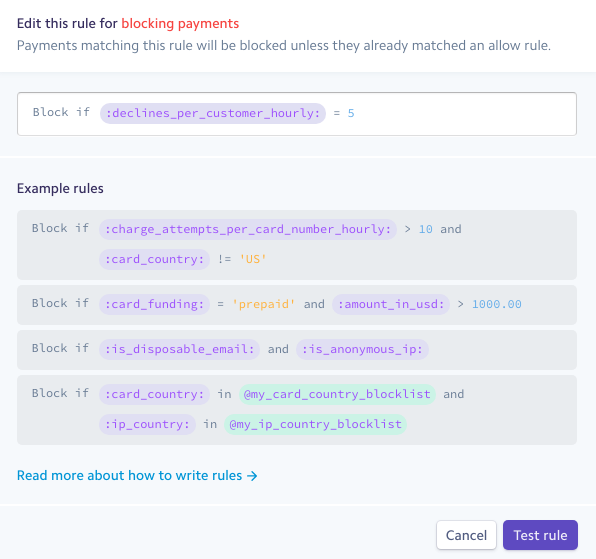The image size is (596, 559).
Task: Click the 1000.00 amount value
Action: 496,304
